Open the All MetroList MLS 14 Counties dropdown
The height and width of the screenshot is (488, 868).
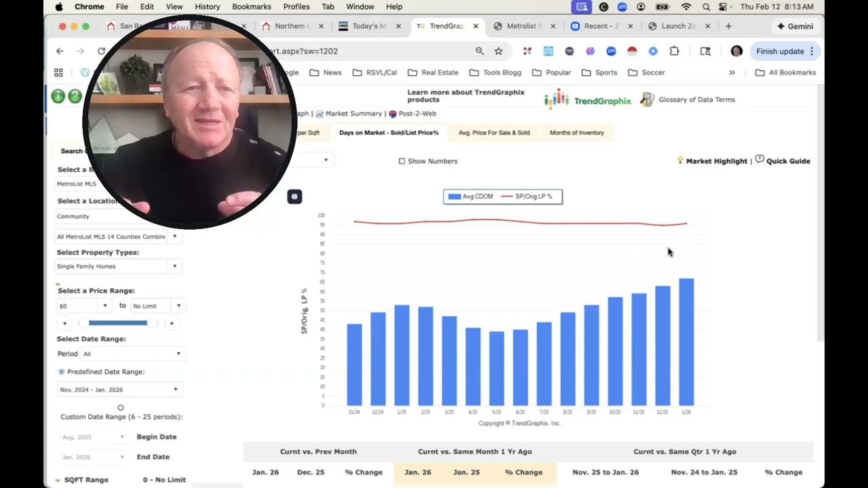[x=118, y=237]
